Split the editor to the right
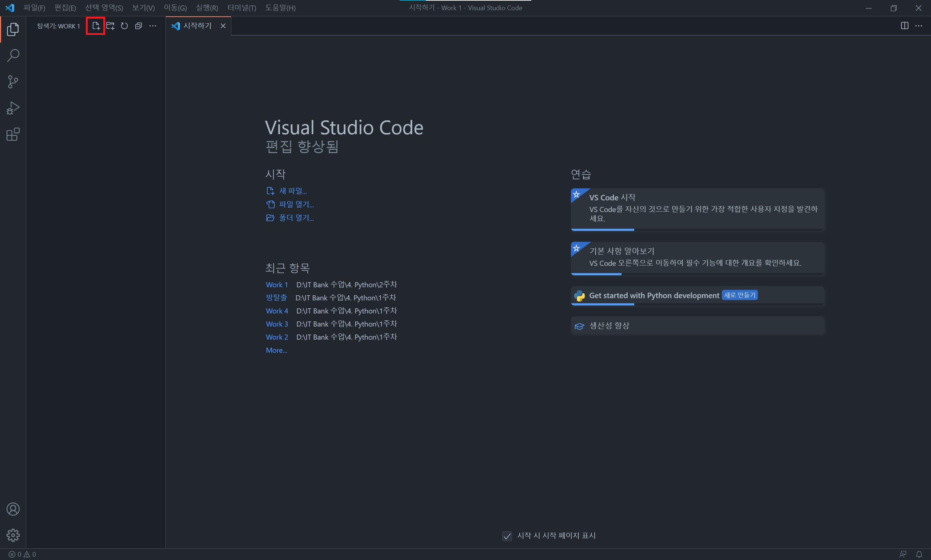This screenshot has height=560, width=931. pos(904,26)
